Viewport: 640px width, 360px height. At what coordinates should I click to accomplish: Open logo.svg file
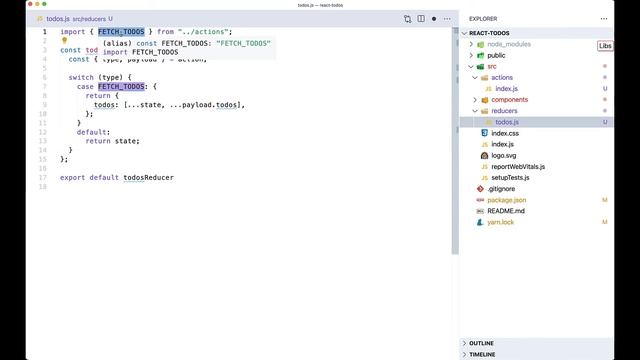click(504, 156)
